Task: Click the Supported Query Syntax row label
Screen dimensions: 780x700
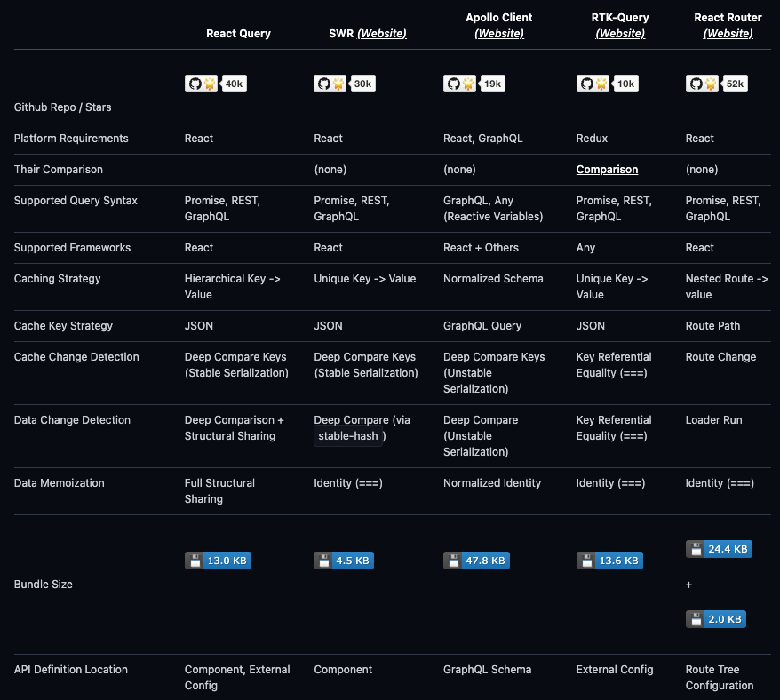Action: [76, 201]
